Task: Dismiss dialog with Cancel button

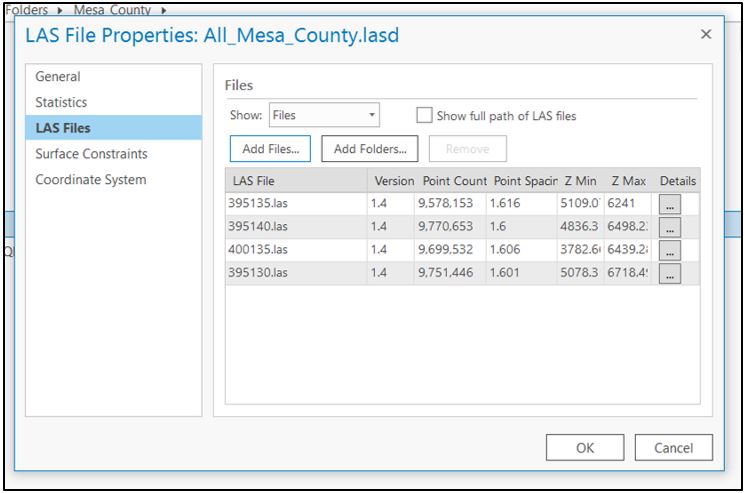Action: point(673,447)
